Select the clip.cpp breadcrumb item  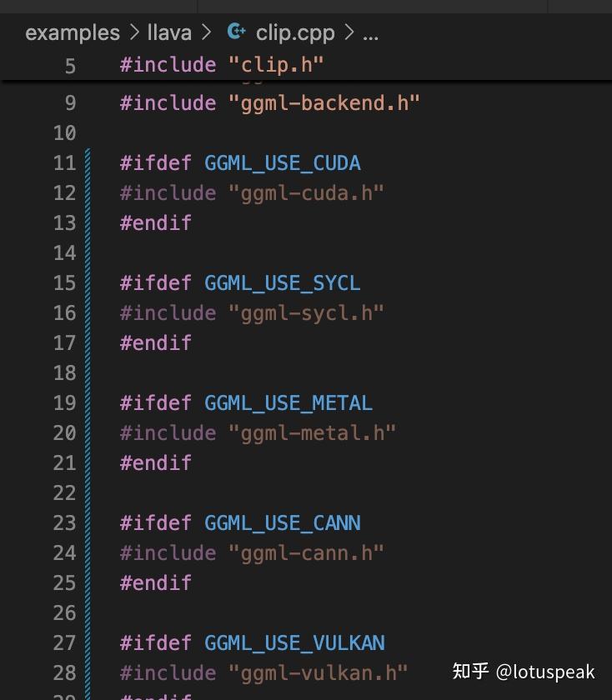(x=295, y=32)
